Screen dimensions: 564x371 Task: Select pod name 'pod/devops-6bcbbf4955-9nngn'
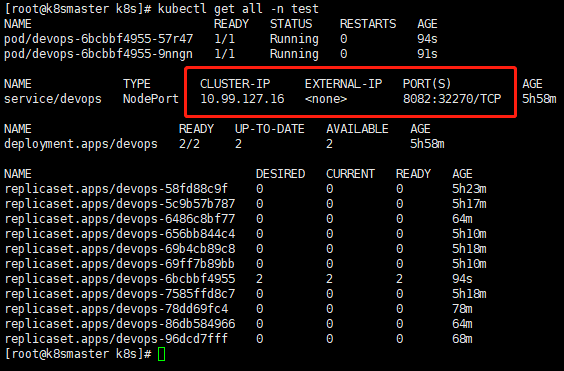[x=98, y=54]
